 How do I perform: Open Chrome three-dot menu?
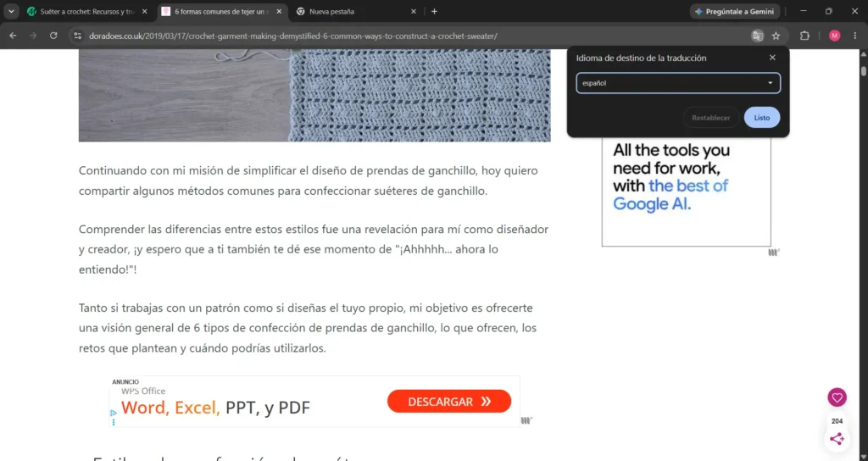[x=855, y=36]
